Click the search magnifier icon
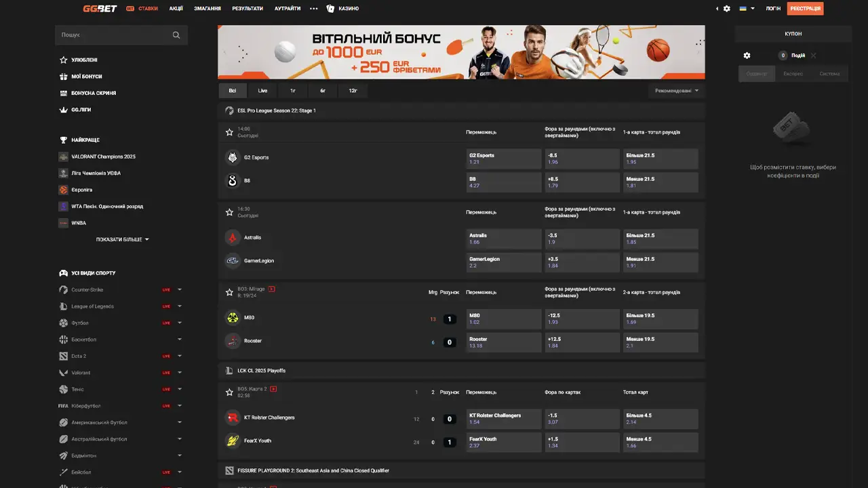This screenshot has width=868, height=488. click(x=176, y=35)
